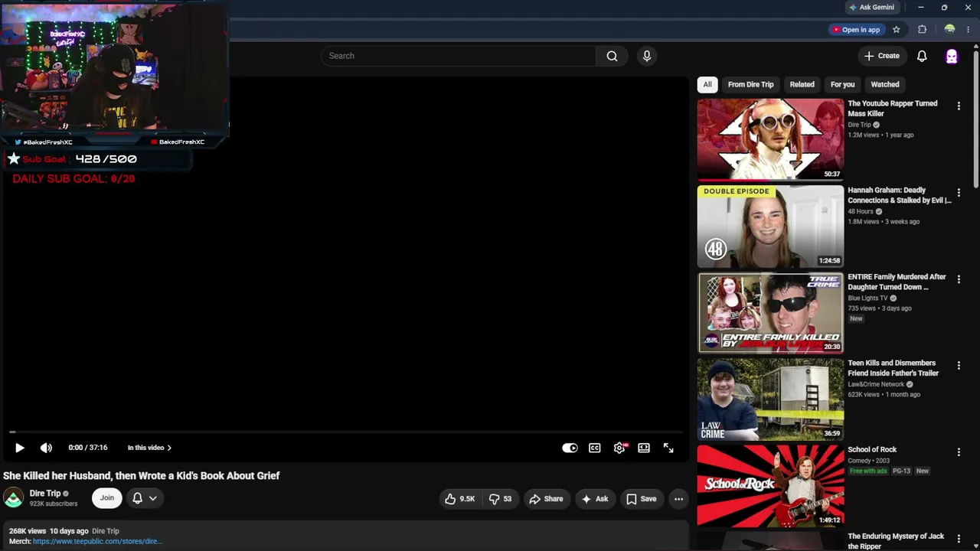Click the video title 'She Killed her Husband'
This screenshot has height=551, width=980.
(x=141, y=476)
